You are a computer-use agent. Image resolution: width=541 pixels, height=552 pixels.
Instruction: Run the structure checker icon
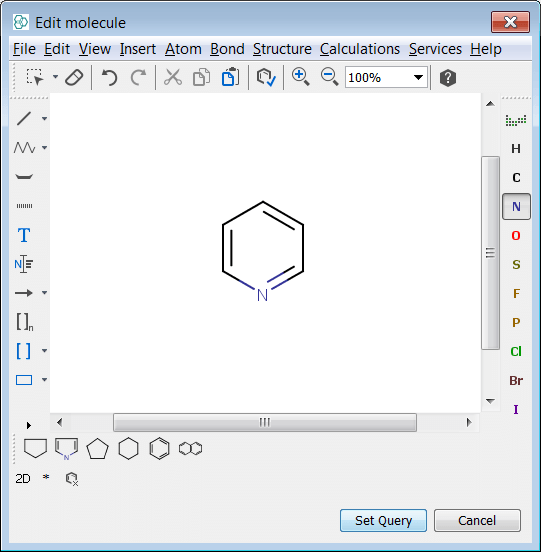click(266, 77)
